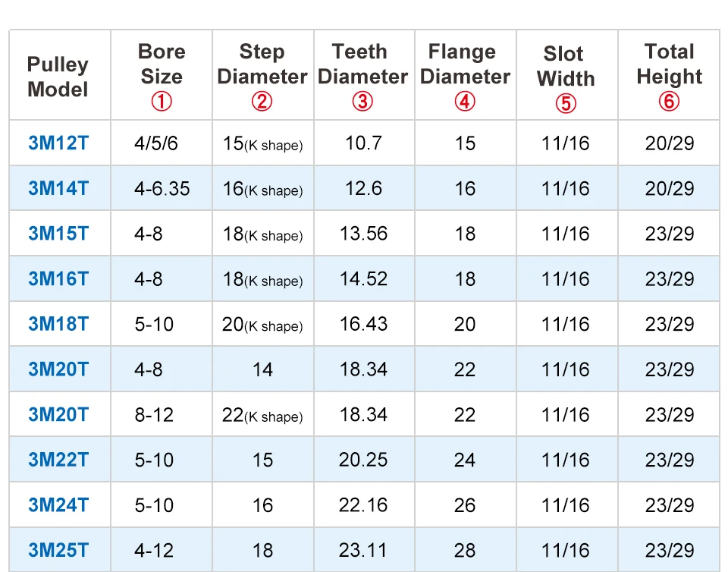Viewport: 728px width, 572px height.
Task: Click the Pulley Model column header
Action: tap(58, 77)
